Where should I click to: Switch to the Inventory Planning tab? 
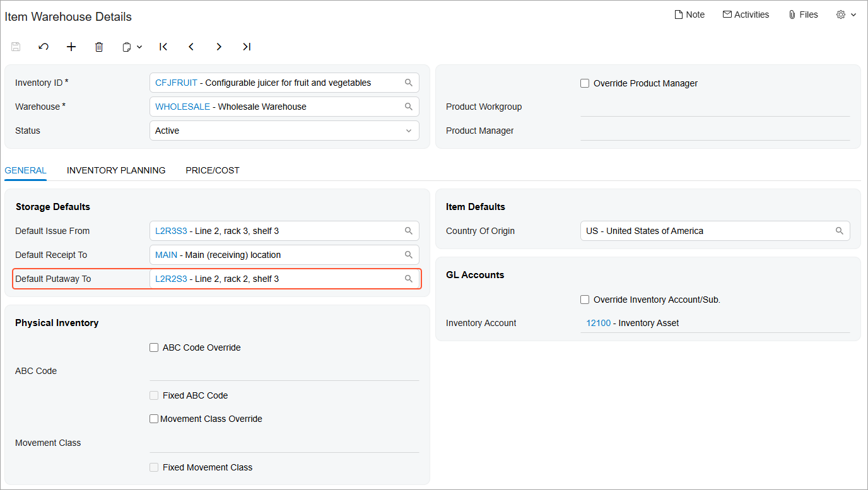pos(116,170)
